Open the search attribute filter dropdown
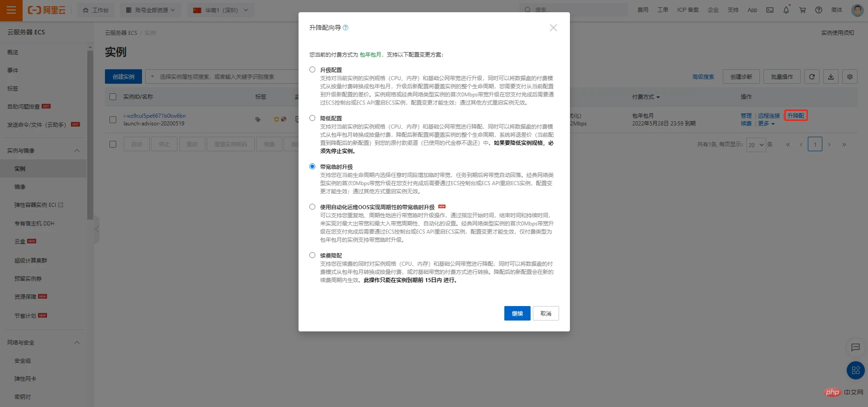868x407 pixels. [x=152, y=77]
